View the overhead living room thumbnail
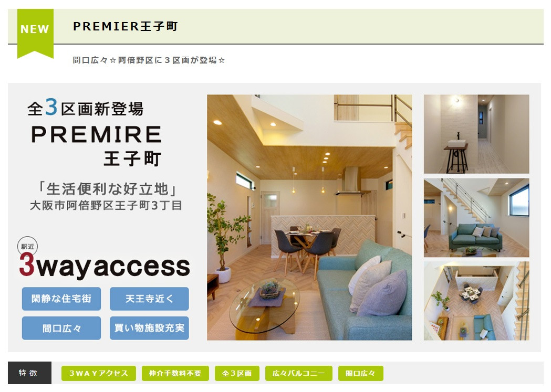The image size is (551, 392). tap(476, 301)
